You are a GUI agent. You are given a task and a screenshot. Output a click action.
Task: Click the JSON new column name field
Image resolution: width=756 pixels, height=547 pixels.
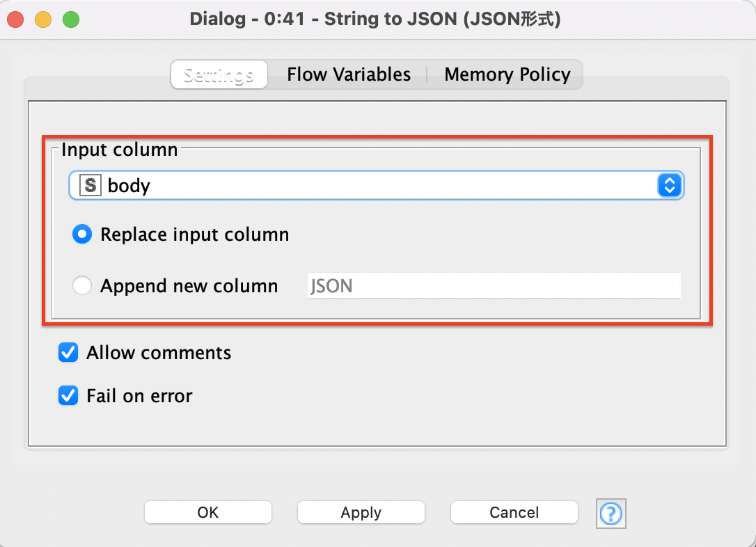click(494, 286)
